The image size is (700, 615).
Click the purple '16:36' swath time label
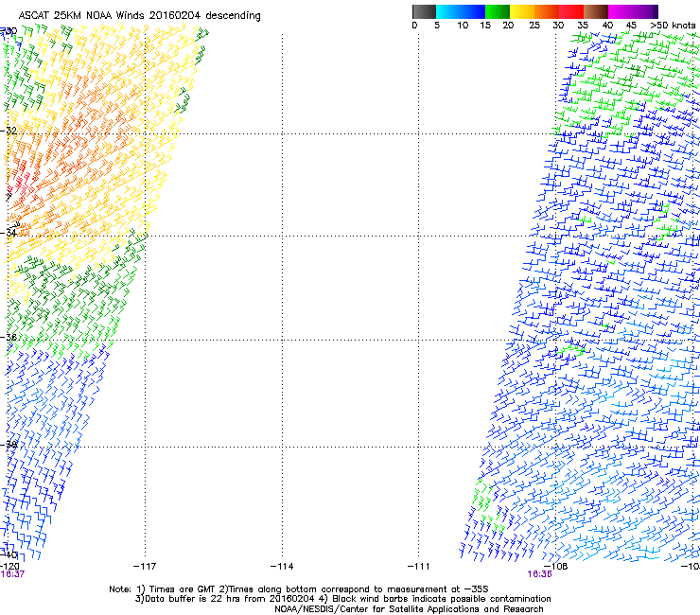539,574
